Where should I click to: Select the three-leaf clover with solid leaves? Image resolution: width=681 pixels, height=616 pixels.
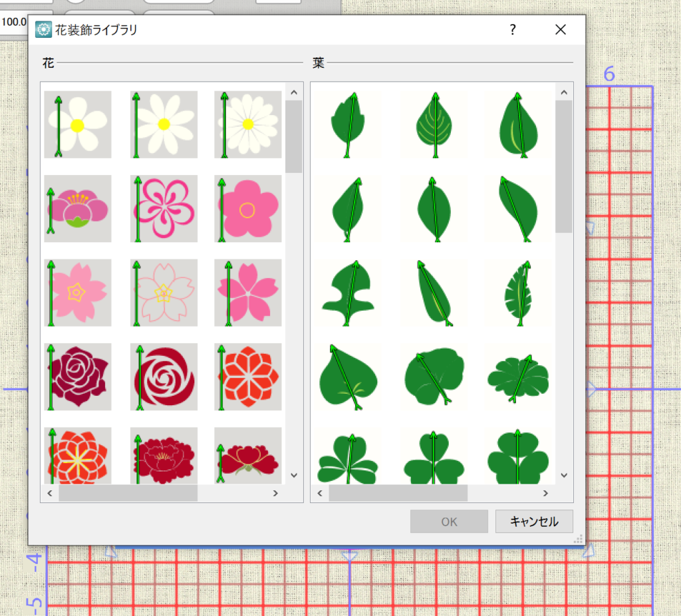pyautogui.click(x=434, y=460)
